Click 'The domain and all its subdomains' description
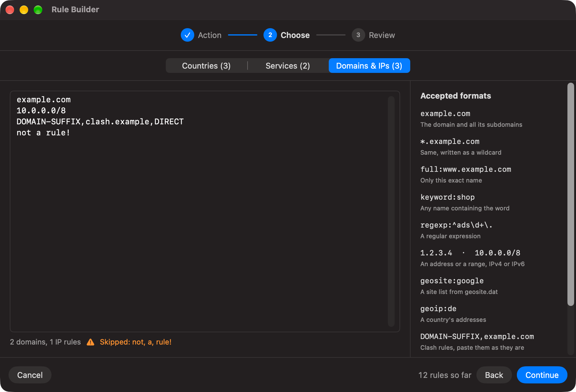576x392 pixels. pos(471,125)
